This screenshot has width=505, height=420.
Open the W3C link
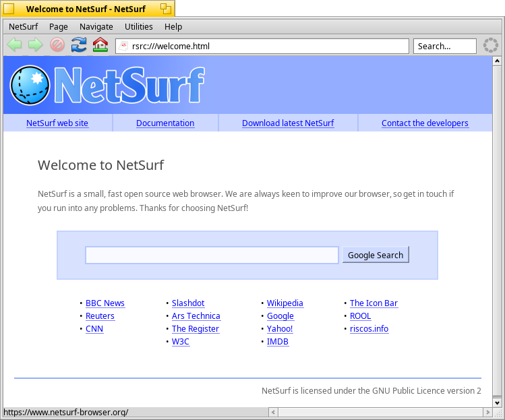(x=181, y=342)
